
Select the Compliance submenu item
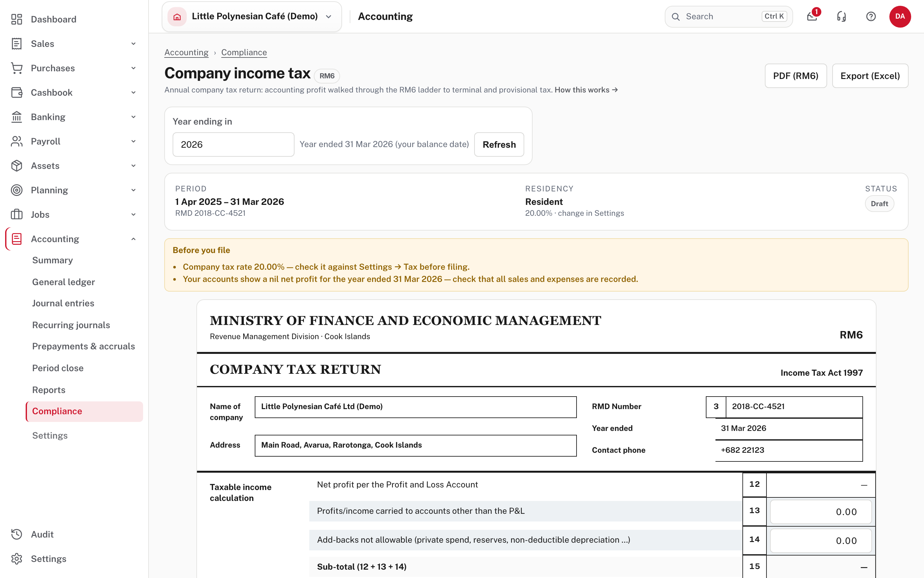click(84, 411)
